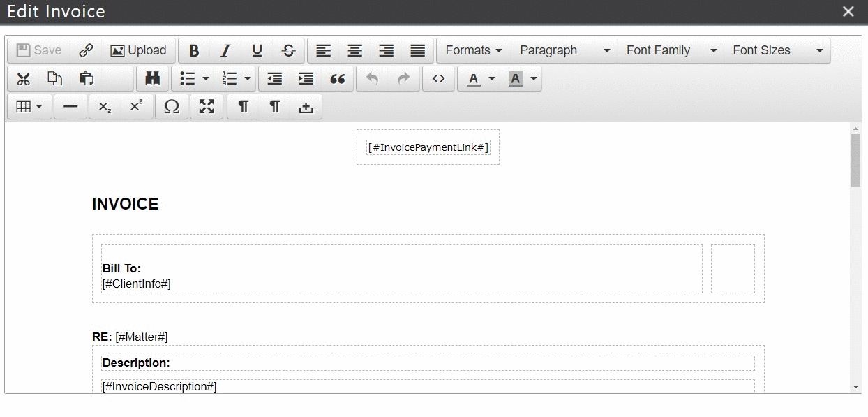Insert a special character
Viewport: 868px width, 417px height.
click(x=172, y=106)
